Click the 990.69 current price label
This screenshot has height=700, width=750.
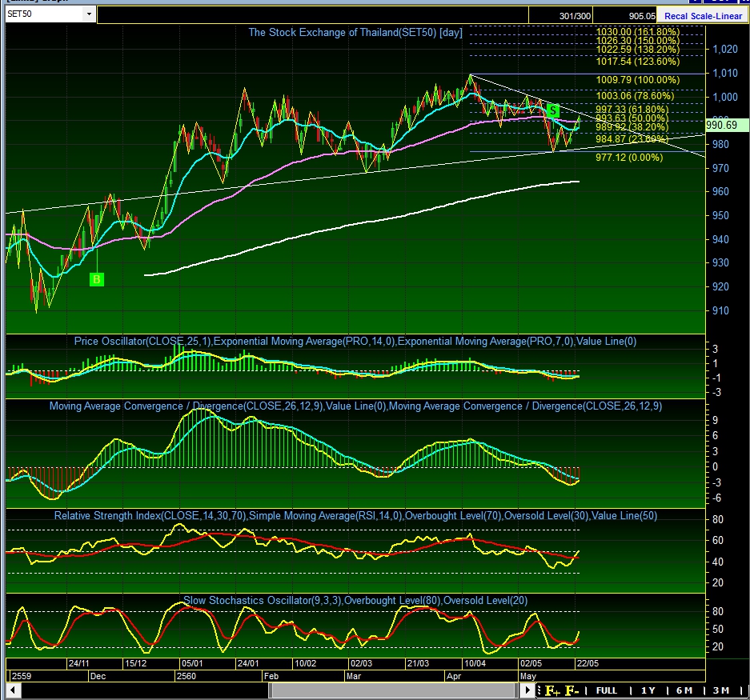[727, 125]
